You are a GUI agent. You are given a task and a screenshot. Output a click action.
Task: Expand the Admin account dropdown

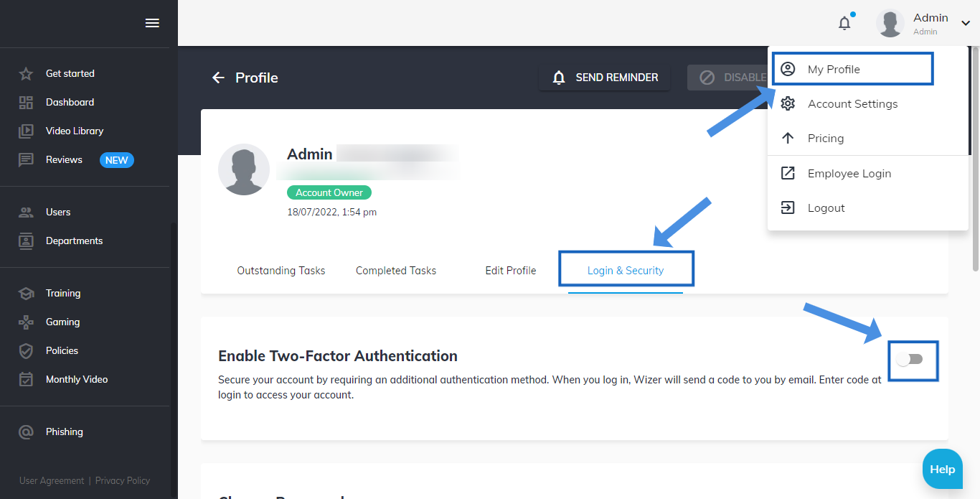coord(965,22)
